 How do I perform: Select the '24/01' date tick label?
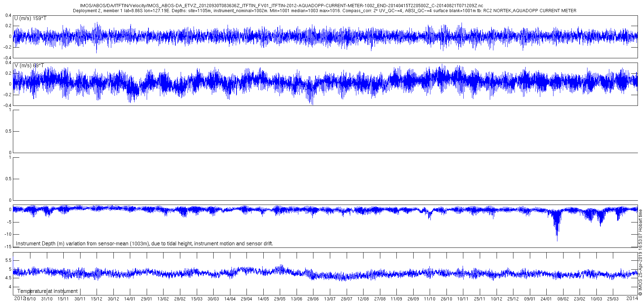pos(546,299)
